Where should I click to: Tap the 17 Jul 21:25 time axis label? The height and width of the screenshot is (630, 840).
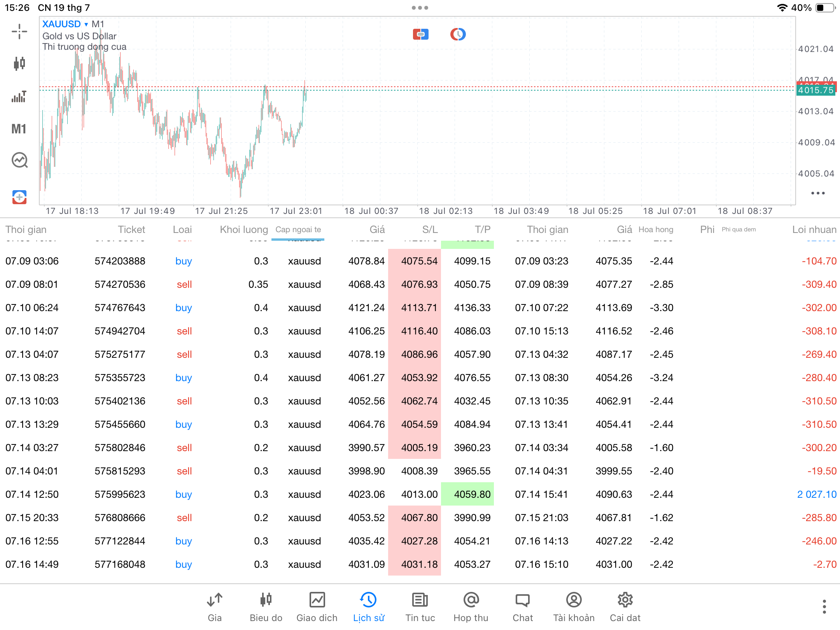[221, 211]
